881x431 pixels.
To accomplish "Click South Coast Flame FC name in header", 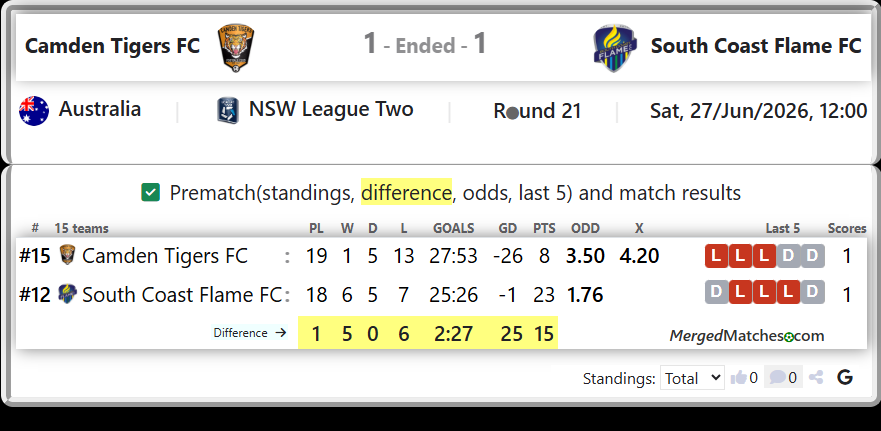I will point(756,46).
